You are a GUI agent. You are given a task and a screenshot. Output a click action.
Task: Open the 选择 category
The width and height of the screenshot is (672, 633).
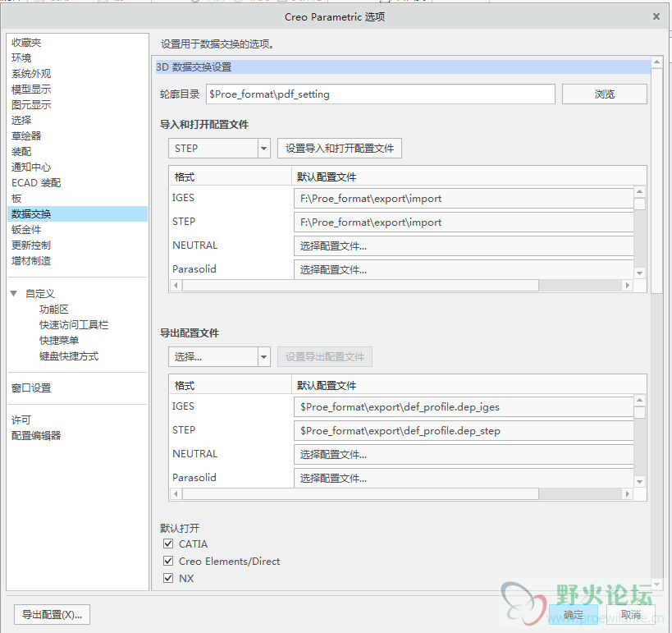tap(21, 120)
